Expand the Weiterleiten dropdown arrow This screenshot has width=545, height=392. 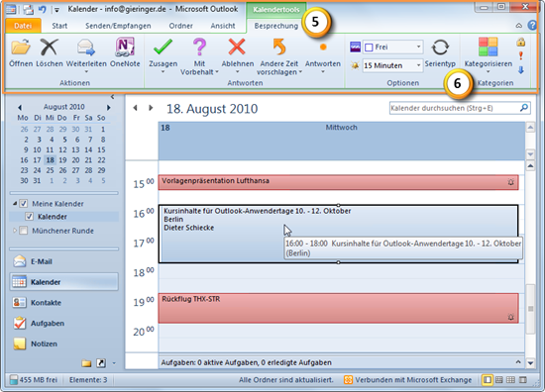point(86,72)
